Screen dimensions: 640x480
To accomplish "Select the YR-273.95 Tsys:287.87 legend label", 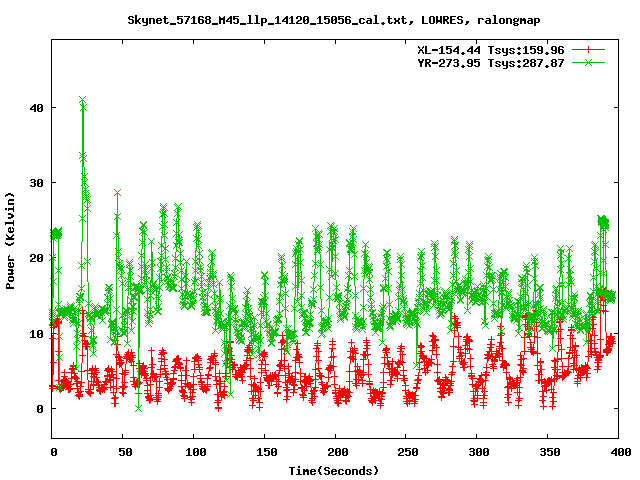I will click(x=491, y=63).
